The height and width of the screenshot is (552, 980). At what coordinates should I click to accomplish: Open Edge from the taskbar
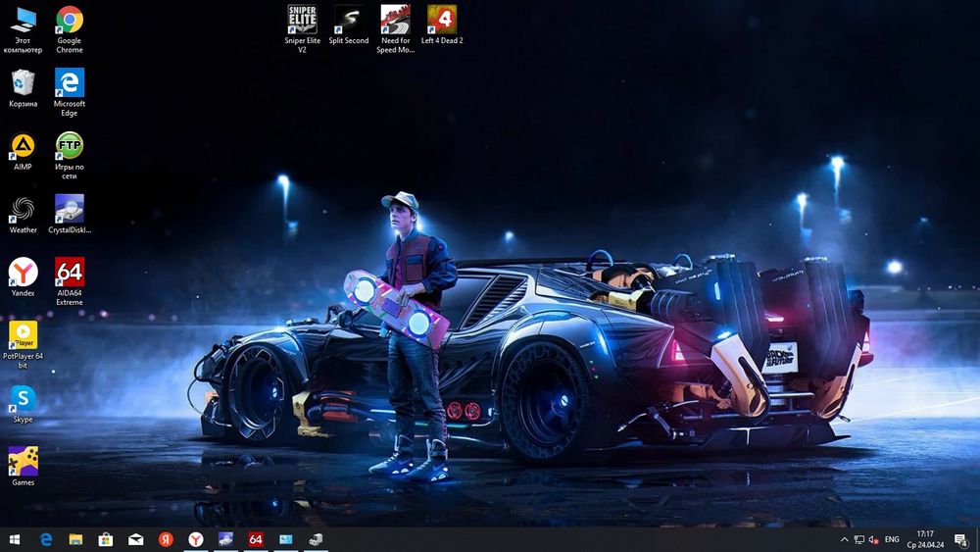46,539
